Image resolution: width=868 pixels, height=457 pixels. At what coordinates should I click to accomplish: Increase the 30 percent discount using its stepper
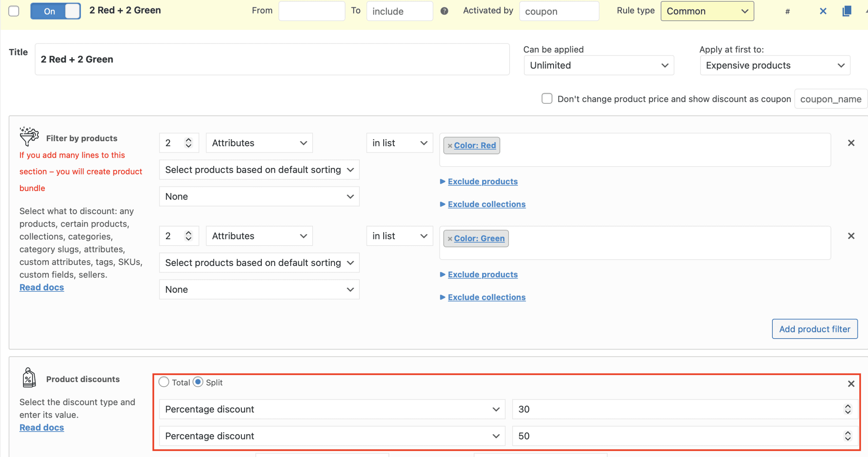click(848, 406)
